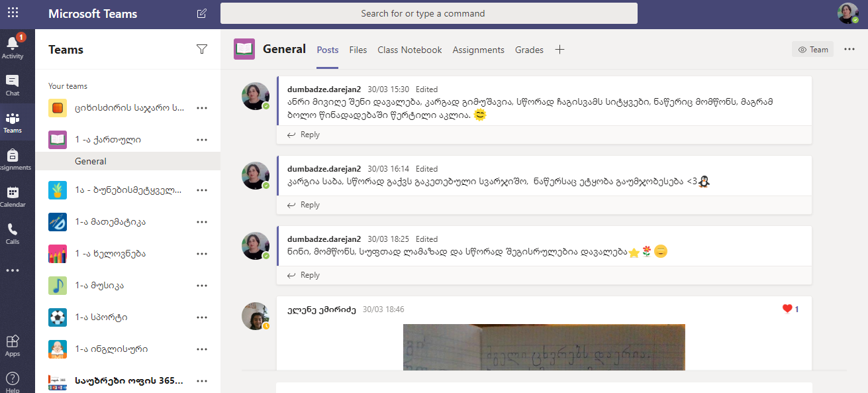Click the General channel book icon
Viewport: 868px width, 393px height.
[244, 49]
